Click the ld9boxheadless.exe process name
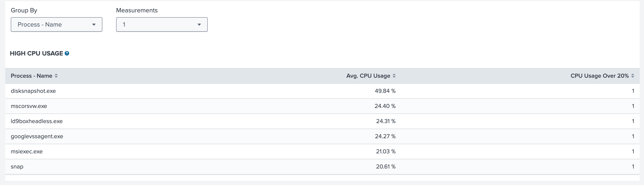Viewport: 644px width, 185px height. 36,121
